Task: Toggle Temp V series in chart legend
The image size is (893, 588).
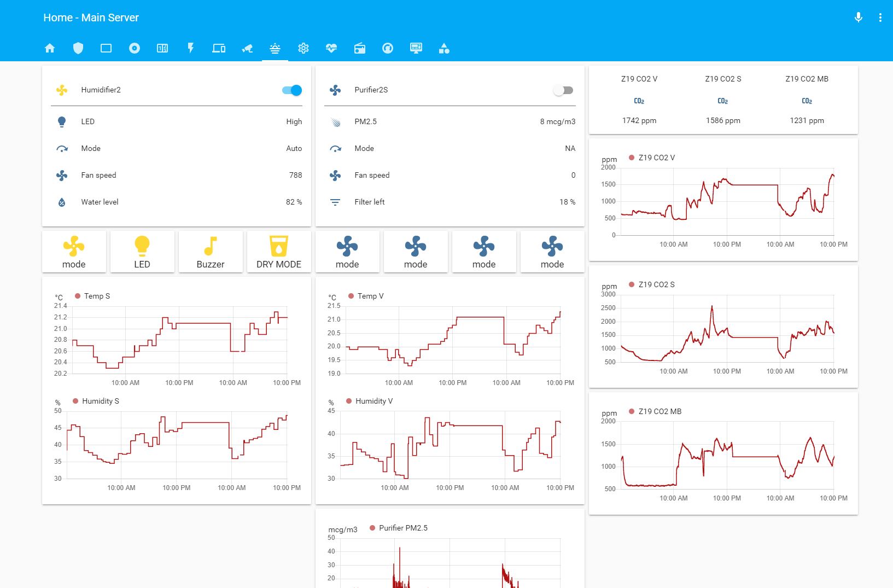Action: 366,296
